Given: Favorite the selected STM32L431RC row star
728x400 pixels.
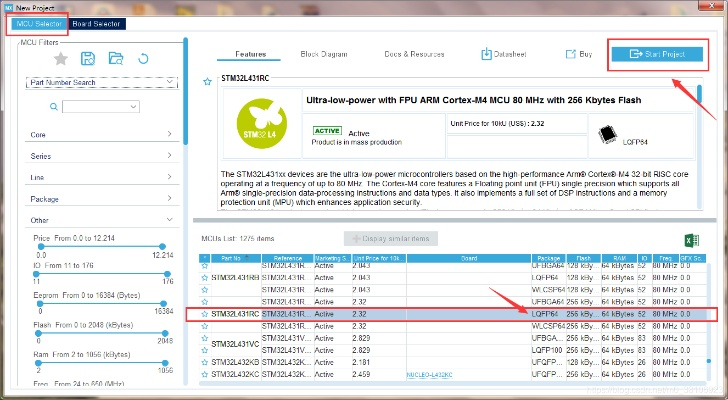Looking at the screenshot, I should point(204,314).
